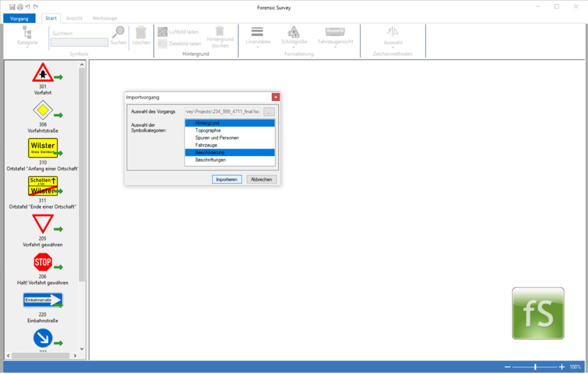Deselect Beschilderung in the category list
Screen dimensions: 588x374
tap(210, 152)
